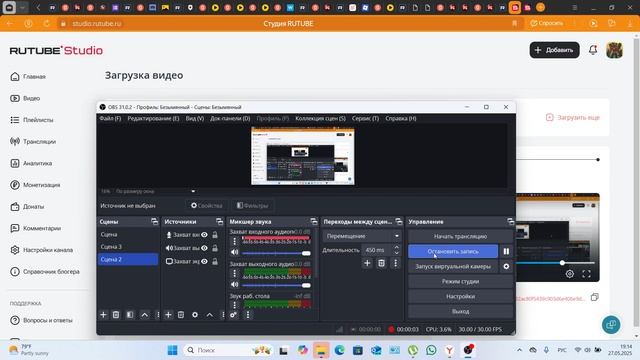Open virtual camera settings gear icon
This screenshot has width=640, height=360.
point(506,266)
